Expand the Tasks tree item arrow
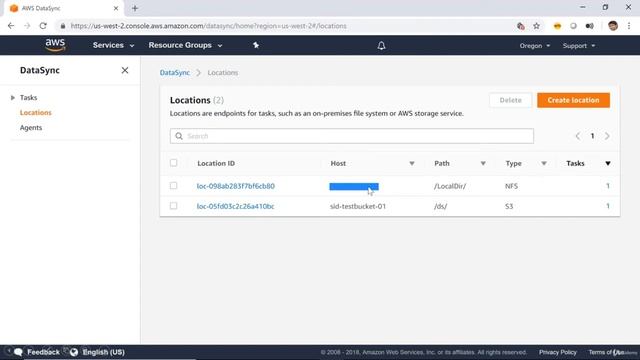 point(13,98)
